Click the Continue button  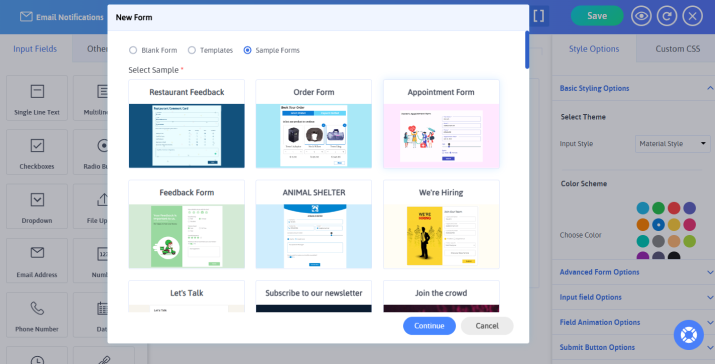click(429, 326)
